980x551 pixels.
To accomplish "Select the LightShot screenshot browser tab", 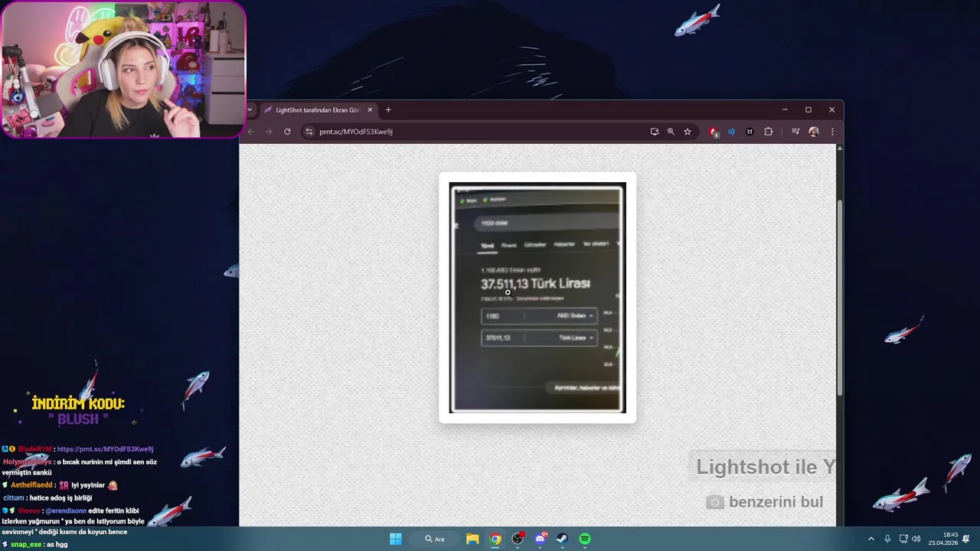I will (x=317, y=109).
